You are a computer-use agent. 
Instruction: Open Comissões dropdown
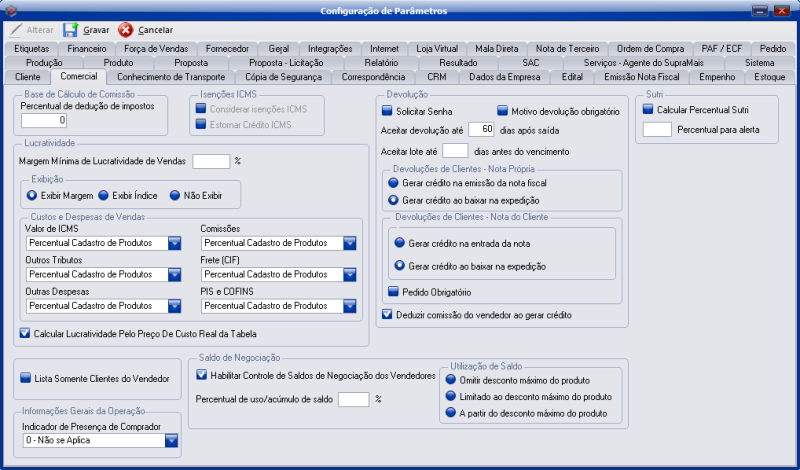(349, 243)
